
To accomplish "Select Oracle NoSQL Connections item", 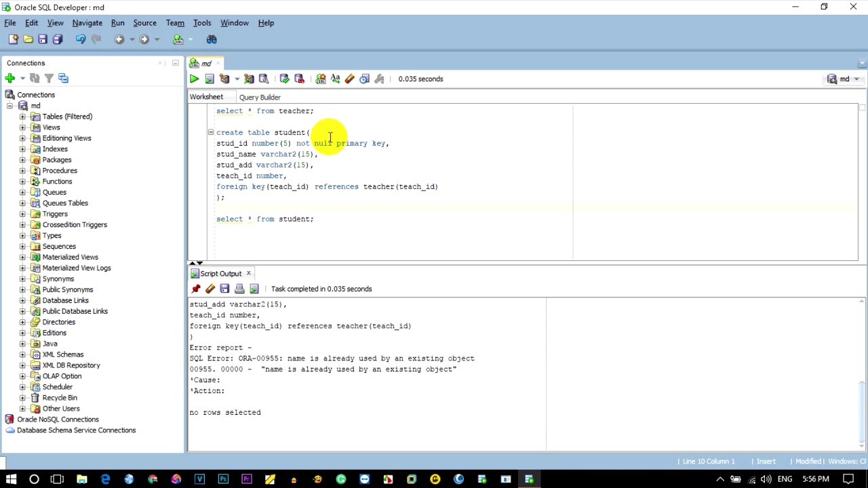I will tap(58, 420).
